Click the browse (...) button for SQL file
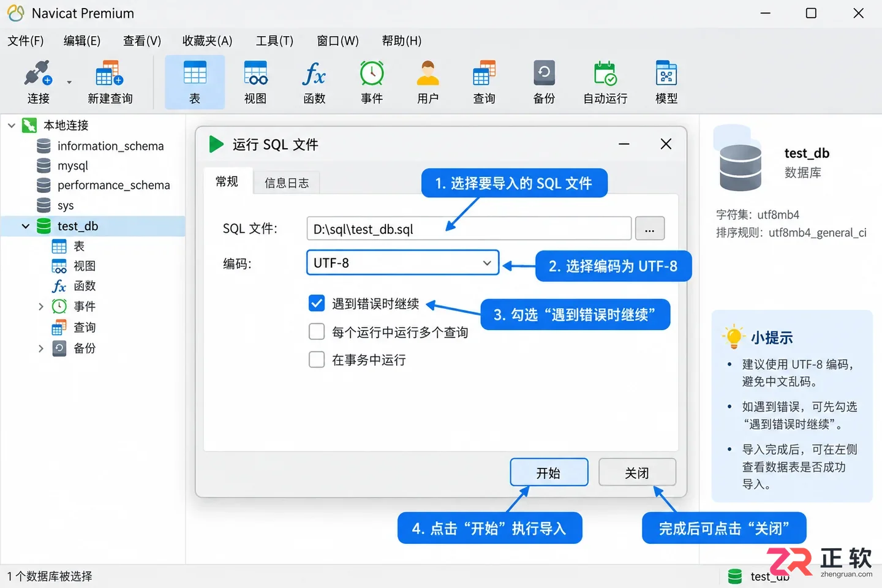882x588 pixels. 650,229
